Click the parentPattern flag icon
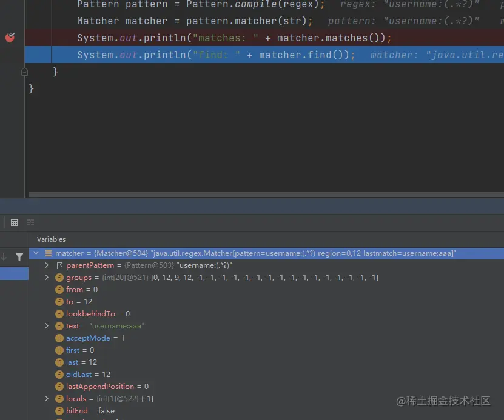Image resolution: width=504 pixels, height=420 pixels. click(59, 265)
